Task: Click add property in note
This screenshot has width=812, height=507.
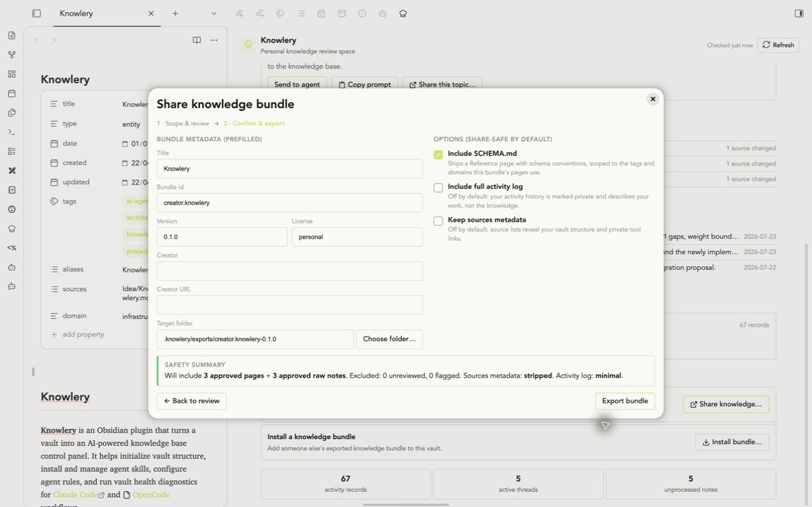Action: pos(77,335)
